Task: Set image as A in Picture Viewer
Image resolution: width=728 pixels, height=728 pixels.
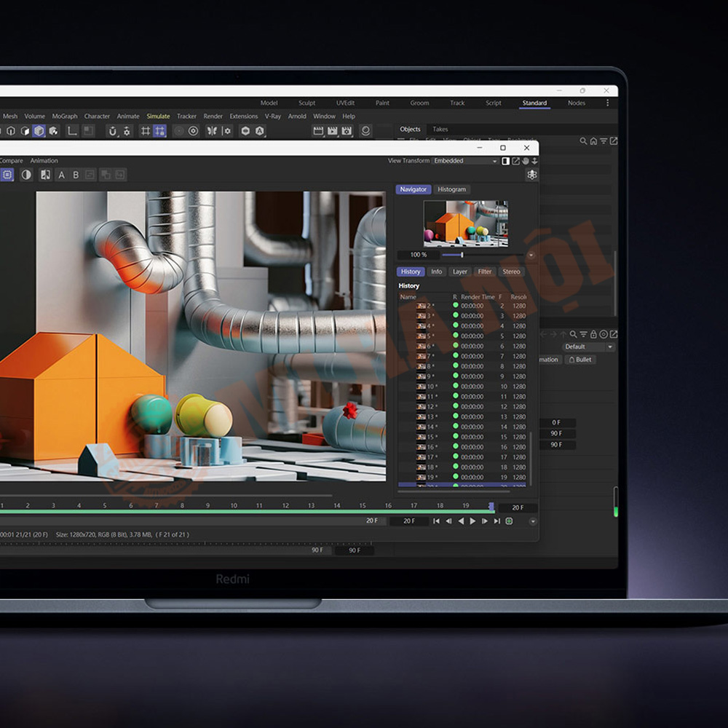Action: [x=61, y=175]
